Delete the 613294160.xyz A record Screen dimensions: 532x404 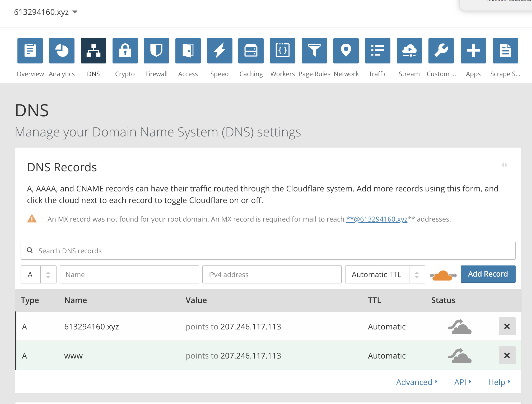507,326
